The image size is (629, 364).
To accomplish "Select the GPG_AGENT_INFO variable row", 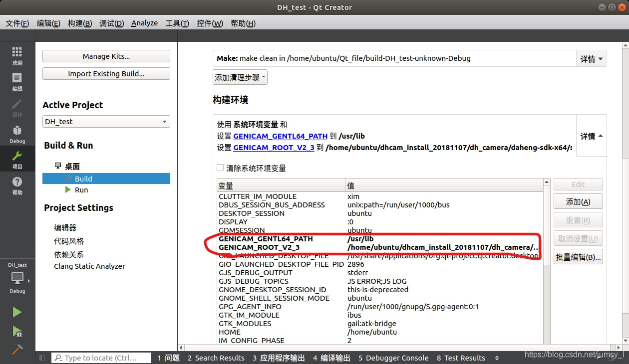I will click(x=380, y=307).
